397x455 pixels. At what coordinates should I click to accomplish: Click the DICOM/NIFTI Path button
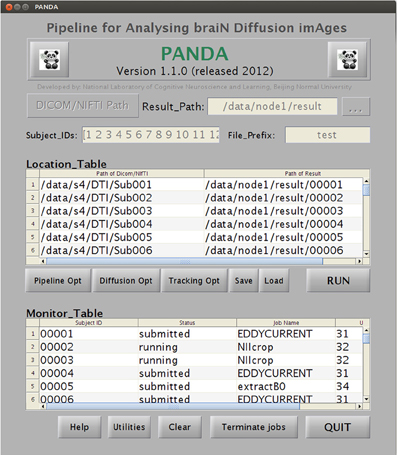tap(83, 106)
